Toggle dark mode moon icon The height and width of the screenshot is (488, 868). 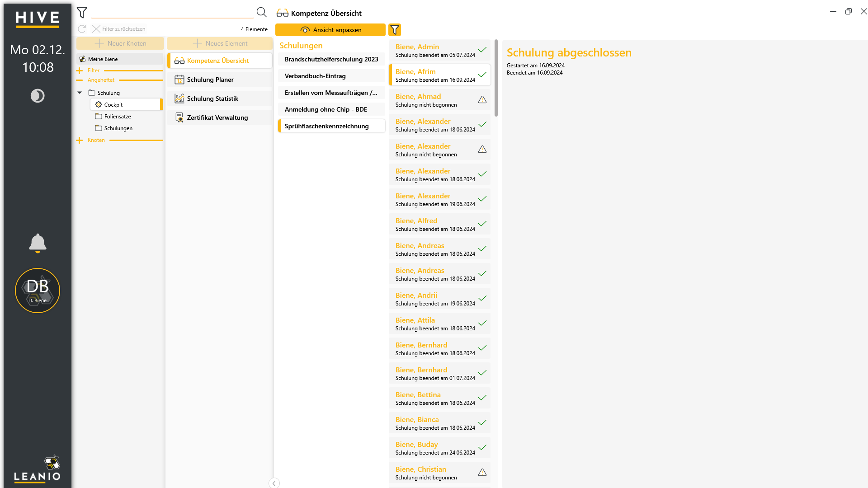[x=38, y=96]
